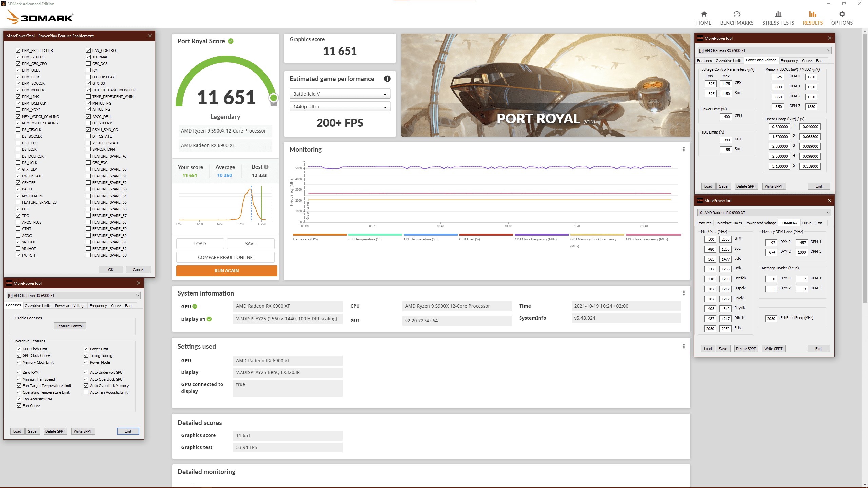Open the System information three-dot menu

[x=684, y=293]
